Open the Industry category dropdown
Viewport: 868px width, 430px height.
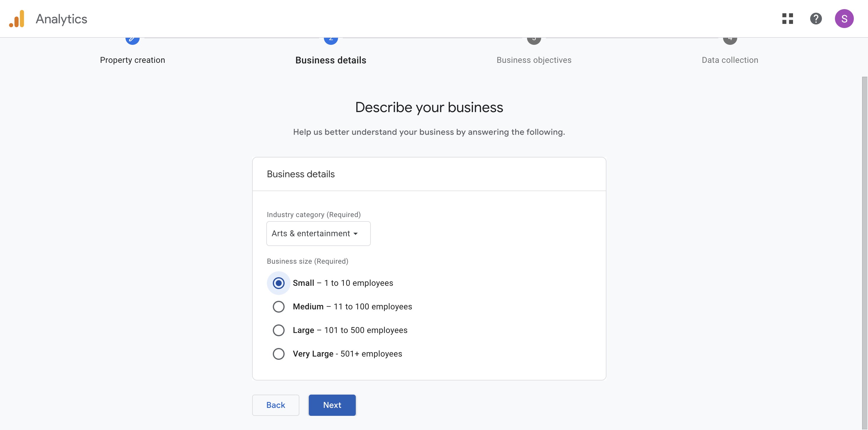318,234
